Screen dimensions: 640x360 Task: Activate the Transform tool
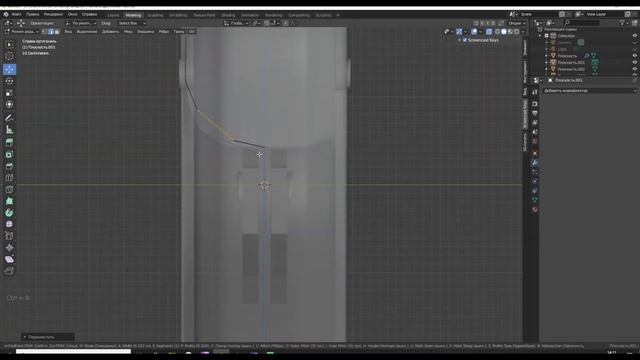[9, 104]
